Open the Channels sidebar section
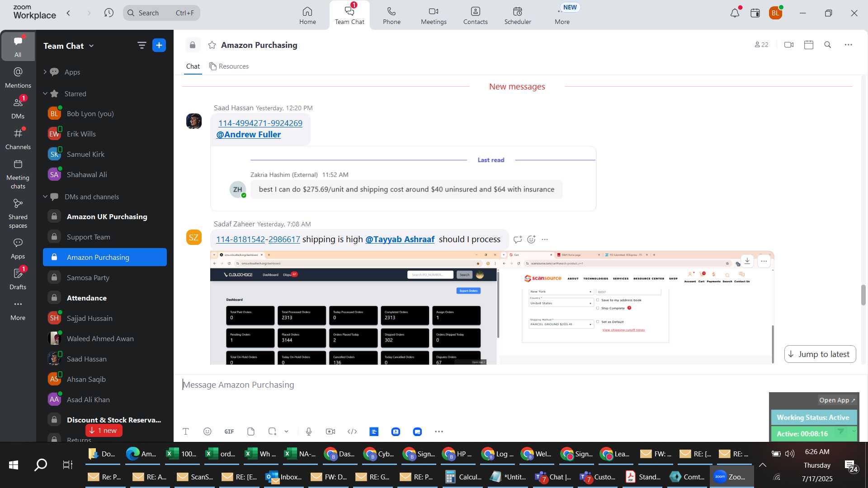The width and height of the screenshot is (868, 488). (18, 139)
